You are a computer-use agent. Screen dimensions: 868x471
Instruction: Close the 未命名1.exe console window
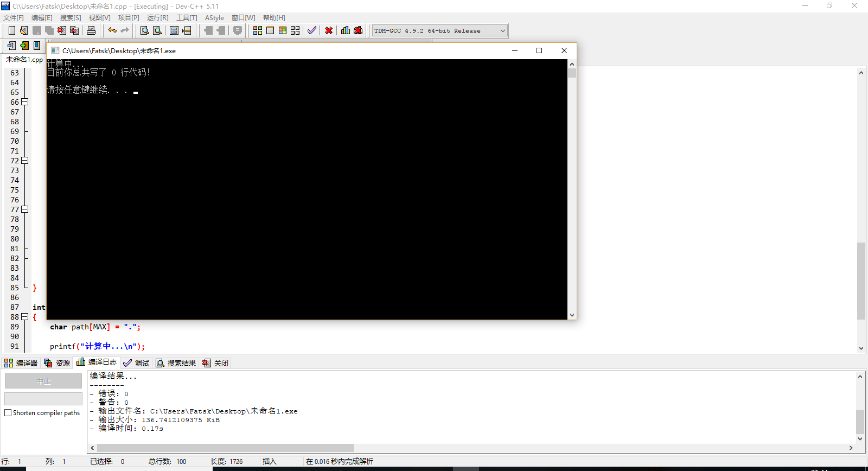pyautogui.click(x=564, y=50)
